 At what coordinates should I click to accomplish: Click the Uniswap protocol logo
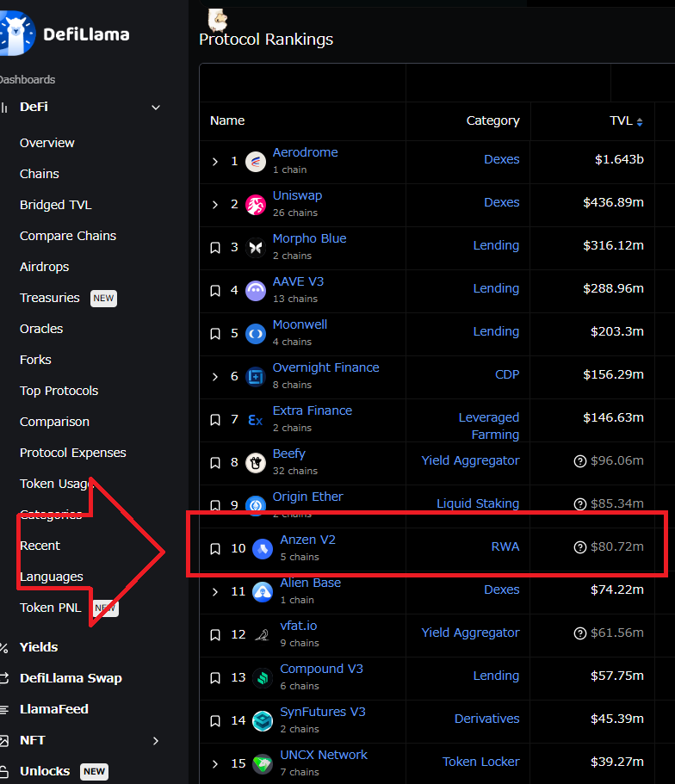coord(255,205)
